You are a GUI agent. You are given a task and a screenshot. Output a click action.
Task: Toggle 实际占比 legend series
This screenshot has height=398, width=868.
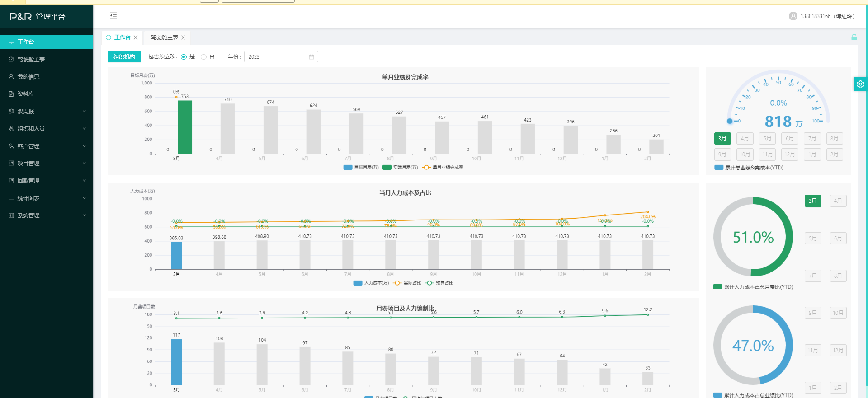click(x=407, y=283)
